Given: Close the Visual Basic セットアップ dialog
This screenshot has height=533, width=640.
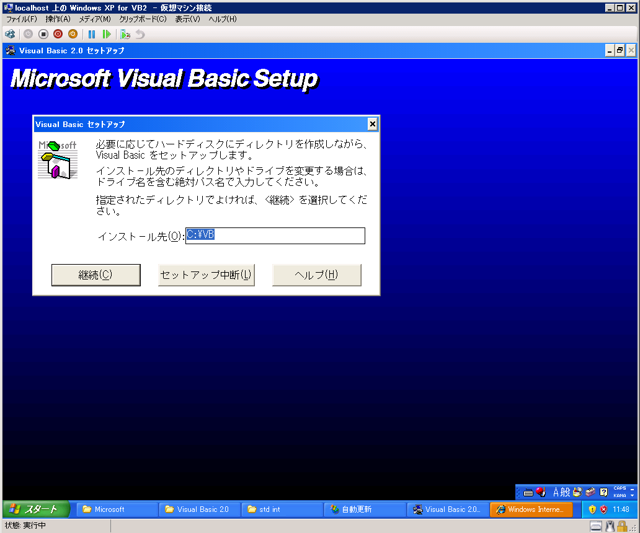Looking at the screenshot, I should (x=372, y=124).
